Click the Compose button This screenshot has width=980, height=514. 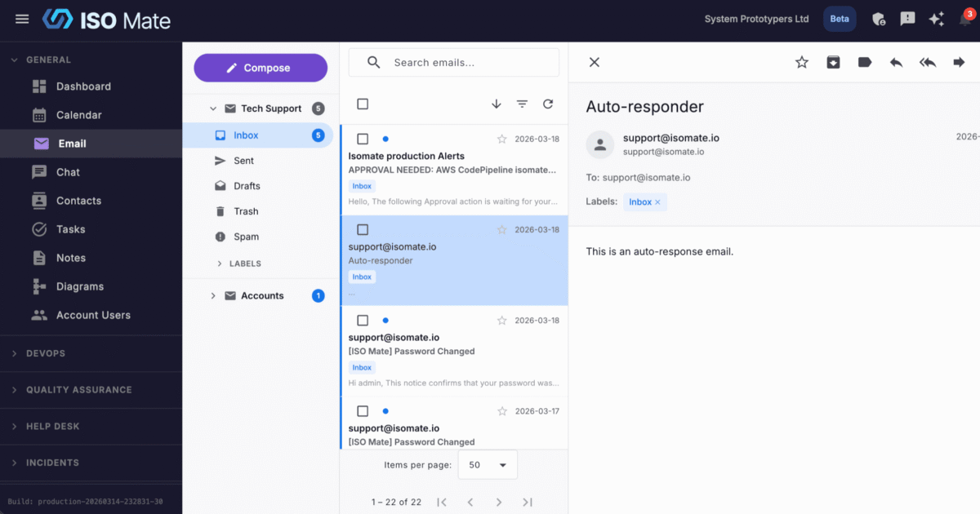260,68
